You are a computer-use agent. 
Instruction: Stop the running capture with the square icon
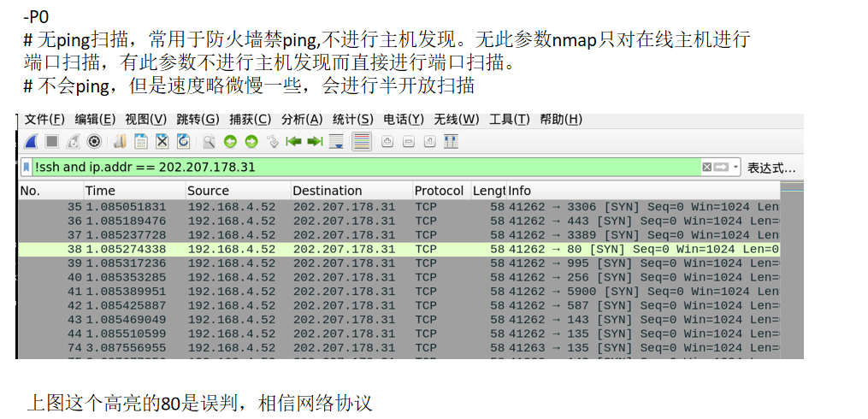point(52,142)
